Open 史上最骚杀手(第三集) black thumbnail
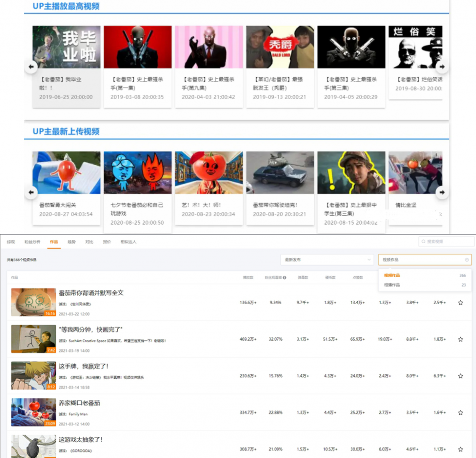 pos(351,47)
